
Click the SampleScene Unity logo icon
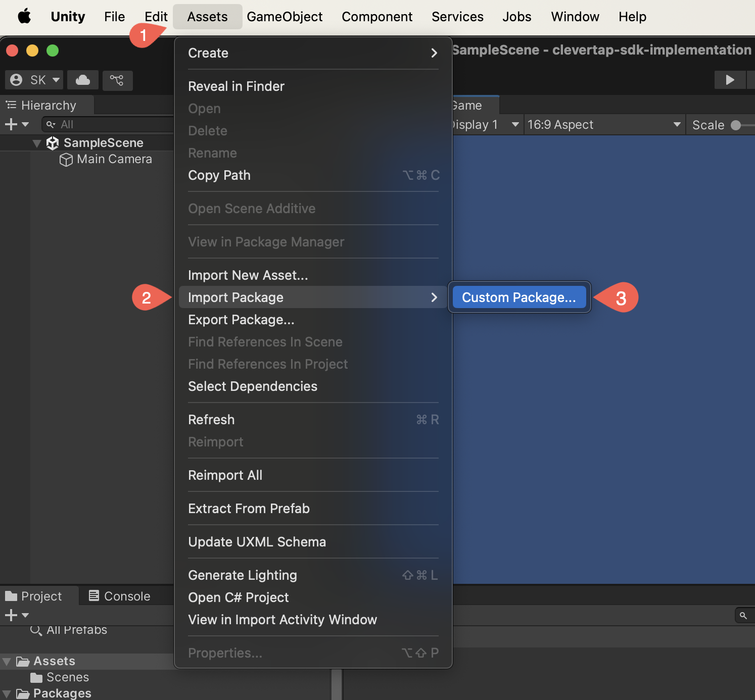click(x=53, y=143)
